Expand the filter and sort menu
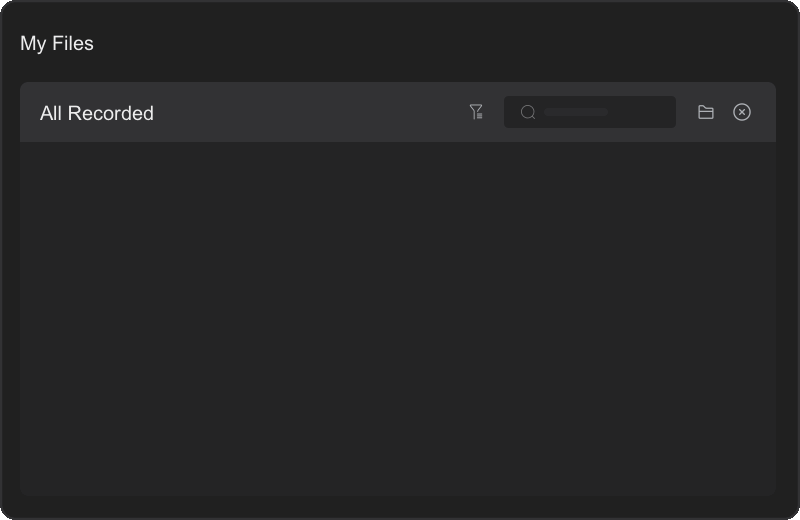The width and height of the screenshot is (800, 520). (x=477, y=112)
